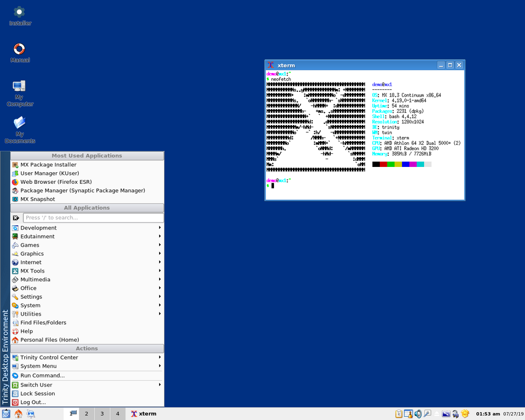Open the calendar reminder tray icon

tap(408, 414)
